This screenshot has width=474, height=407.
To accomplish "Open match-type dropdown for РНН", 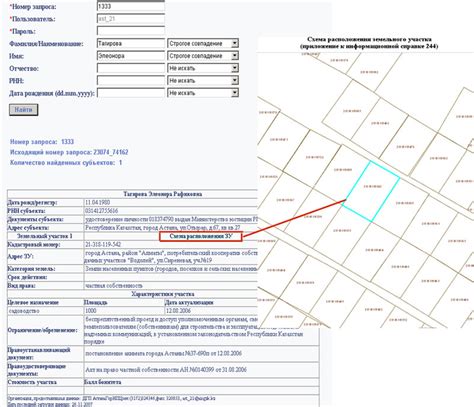I will tap(203, 80).
